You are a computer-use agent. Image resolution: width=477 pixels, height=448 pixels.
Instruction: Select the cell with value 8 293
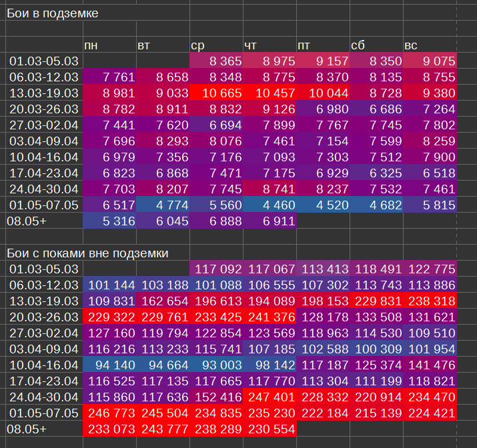(x=163, y=141)
